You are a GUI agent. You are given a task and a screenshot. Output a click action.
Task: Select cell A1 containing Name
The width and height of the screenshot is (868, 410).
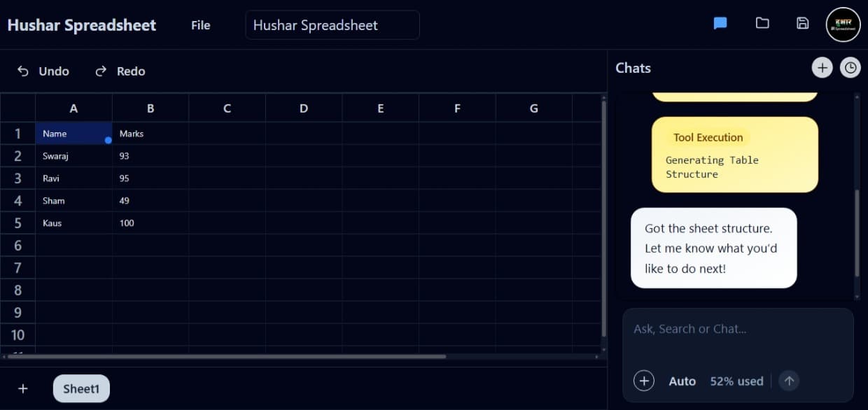(x=73, y=133)
